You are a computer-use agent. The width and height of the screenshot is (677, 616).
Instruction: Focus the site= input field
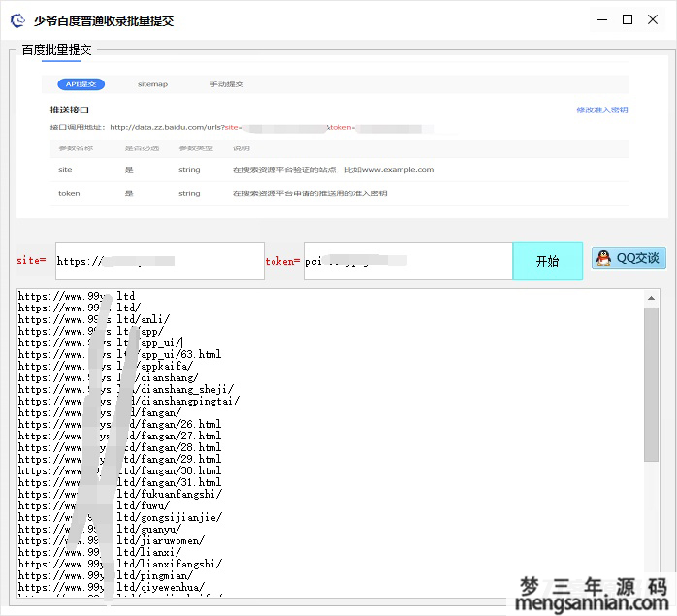pyautogui.click(x=160, y=261)
